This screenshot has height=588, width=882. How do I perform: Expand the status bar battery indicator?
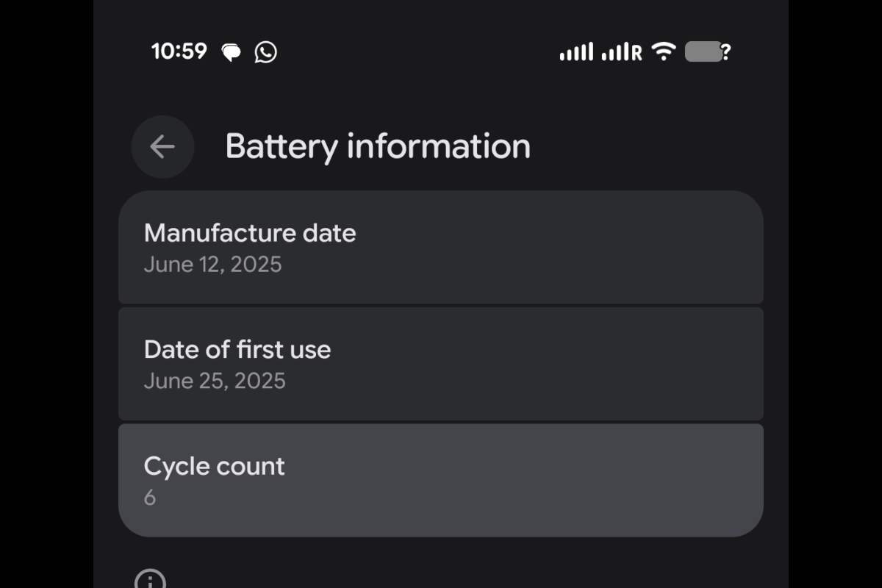click(x=703, y=51)
